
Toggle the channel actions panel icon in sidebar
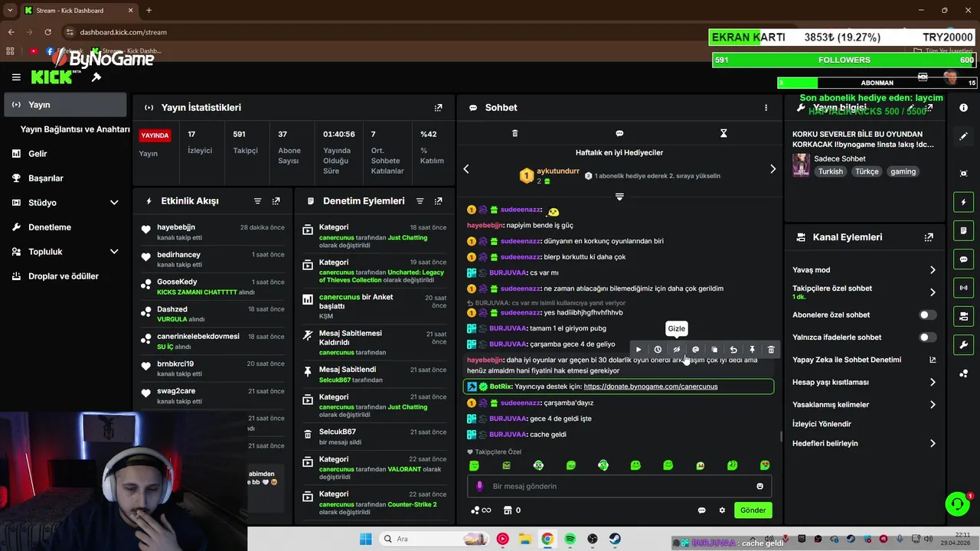click(963, 316)
